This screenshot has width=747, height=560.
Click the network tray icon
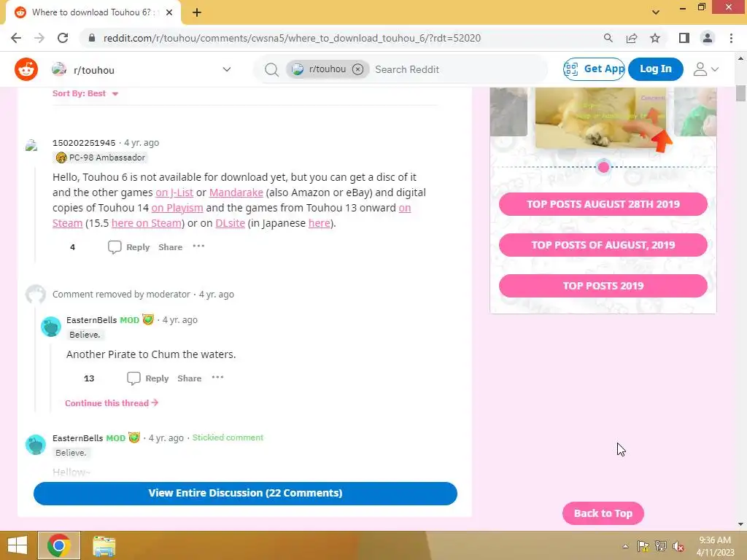pyautogui.click(x=661, y=546)
